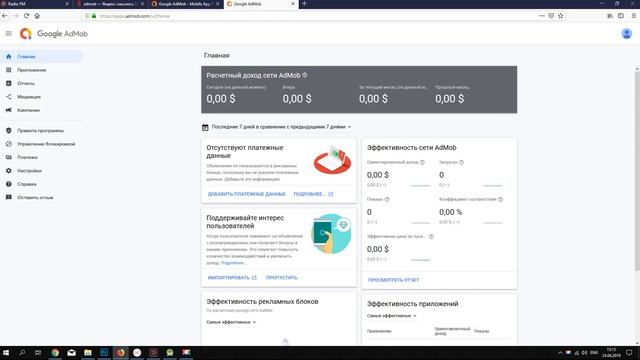Click ПРОПУСТИТЬ button

coord(282,278)
